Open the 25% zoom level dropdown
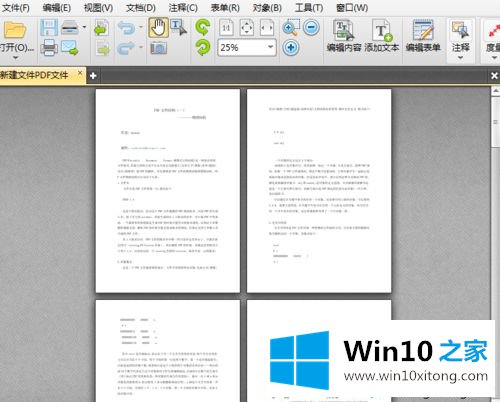Screen dimensions: 500x402 click(x=270, y=48)
